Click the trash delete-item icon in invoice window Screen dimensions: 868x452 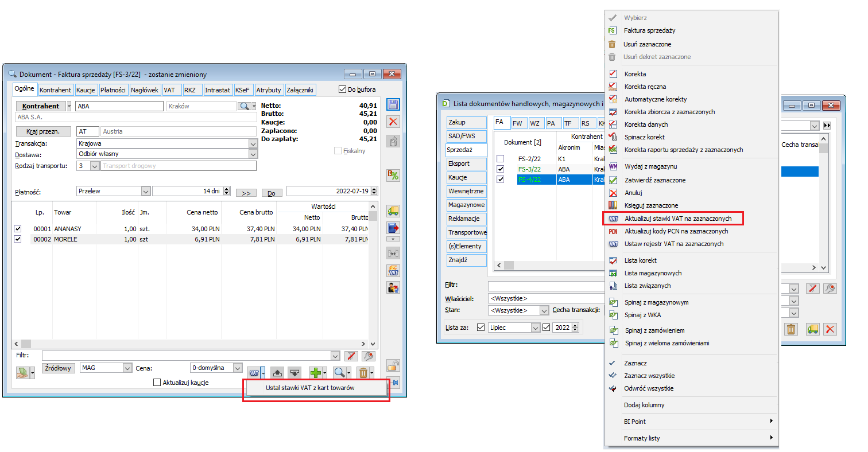pos(363,372)
